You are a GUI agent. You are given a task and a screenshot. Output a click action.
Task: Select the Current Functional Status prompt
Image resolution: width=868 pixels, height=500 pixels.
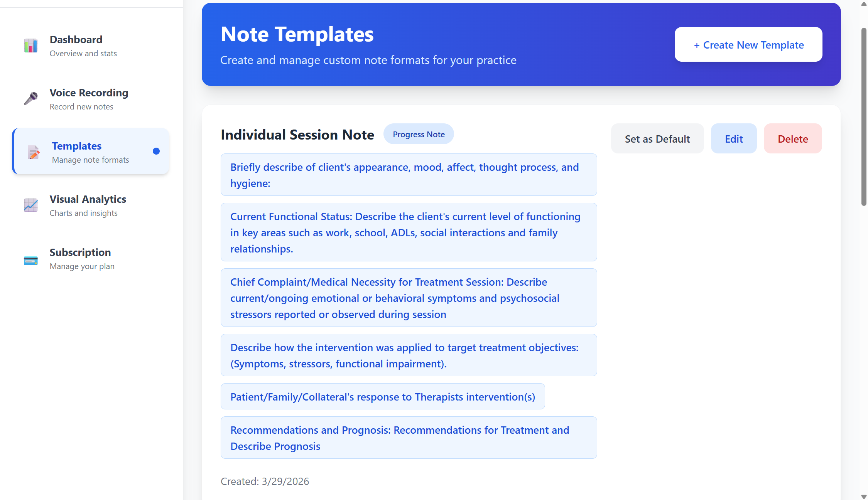[409, 232]
